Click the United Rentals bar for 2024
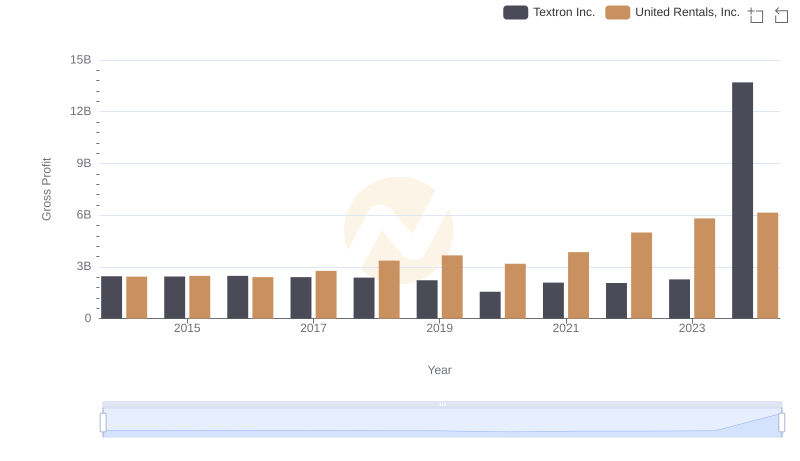 point(767,266)
